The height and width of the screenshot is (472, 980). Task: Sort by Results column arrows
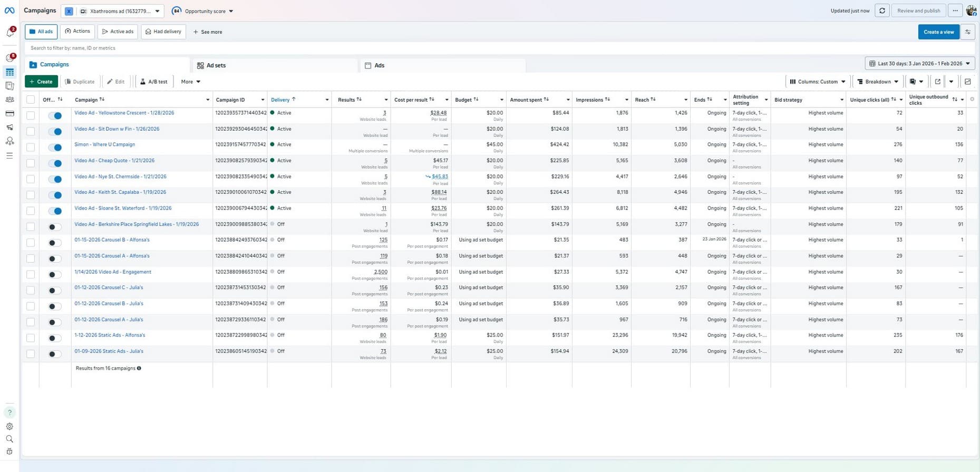point(359,100)
